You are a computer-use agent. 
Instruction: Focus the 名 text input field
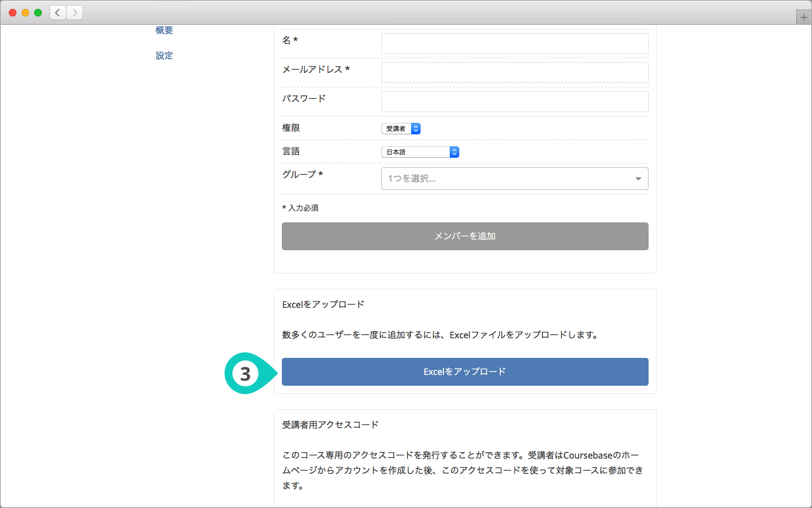tap(514, 44)
